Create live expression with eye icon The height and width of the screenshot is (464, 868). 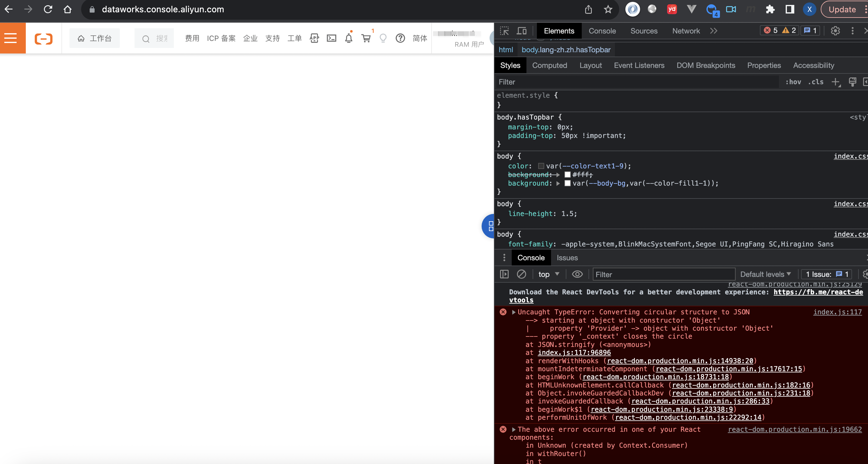click(577, 274)
